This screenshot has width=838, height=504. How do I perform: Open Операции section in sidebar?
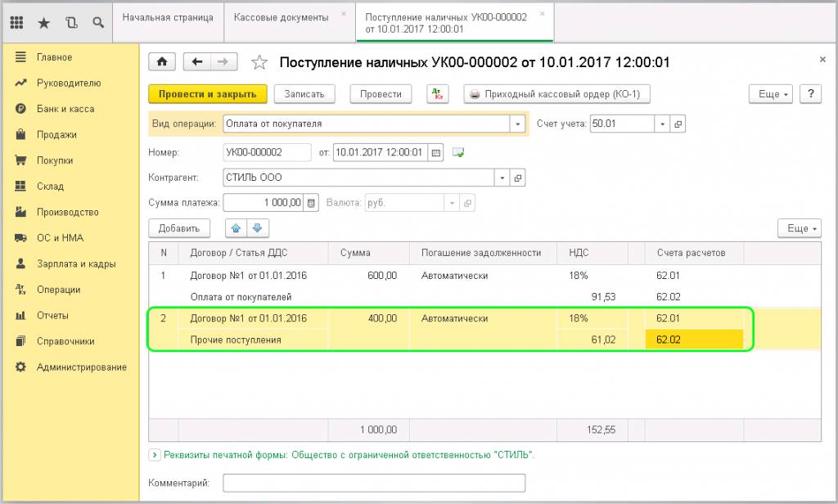click(59, 290)
